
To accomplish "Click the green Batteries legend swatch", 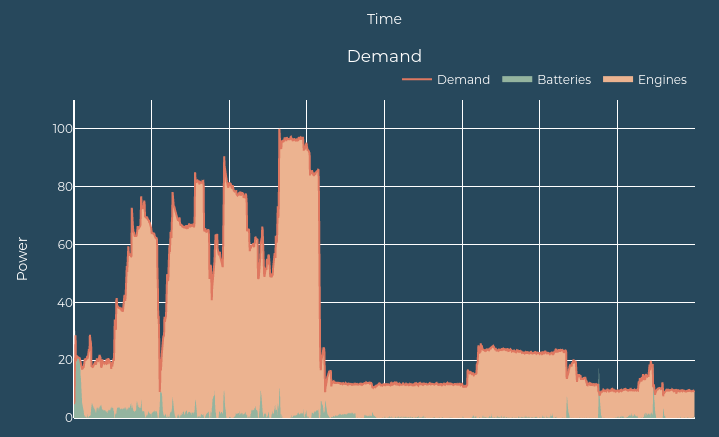I will 516,80.
